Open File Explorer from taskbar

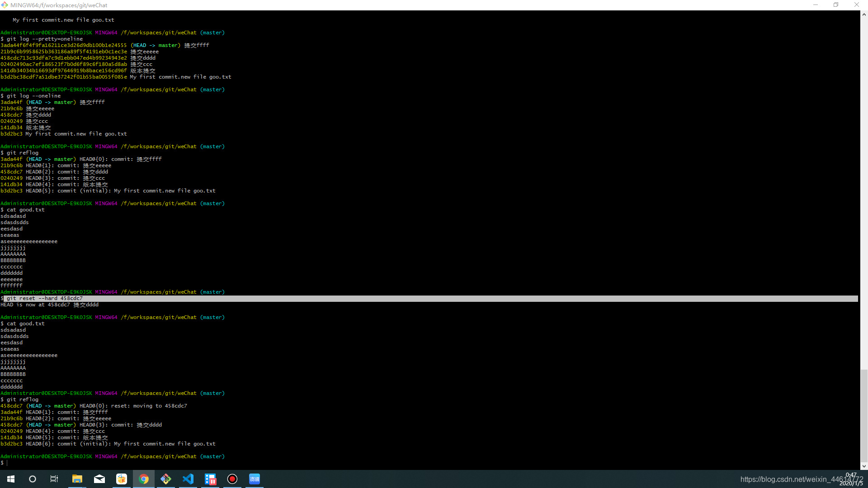(x=77, y=479)
